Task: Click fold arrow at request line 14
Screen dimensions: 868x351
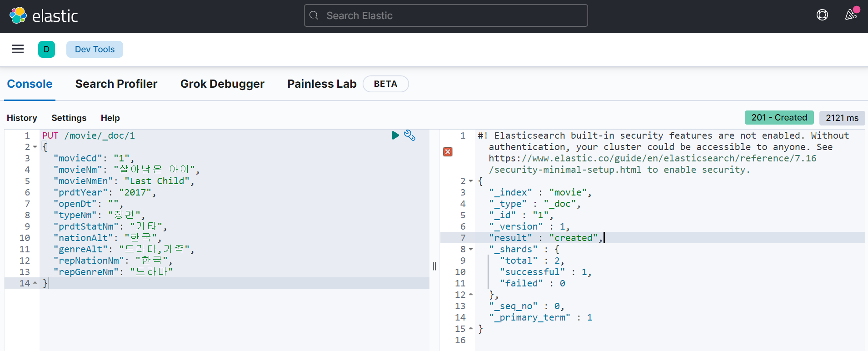Action: coord(35,283)
